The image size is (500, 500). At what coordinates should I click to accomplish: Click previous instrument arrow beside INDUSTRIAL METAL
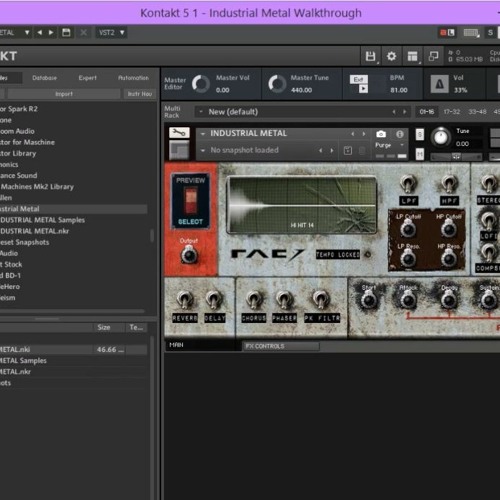pos(353,134)
